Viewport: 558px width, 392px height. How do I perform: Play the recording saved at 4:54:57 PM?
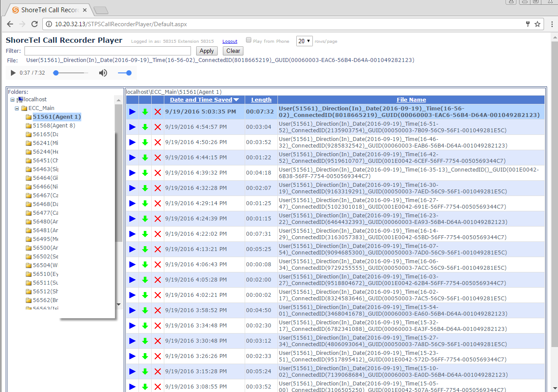[x=132, y=127]
